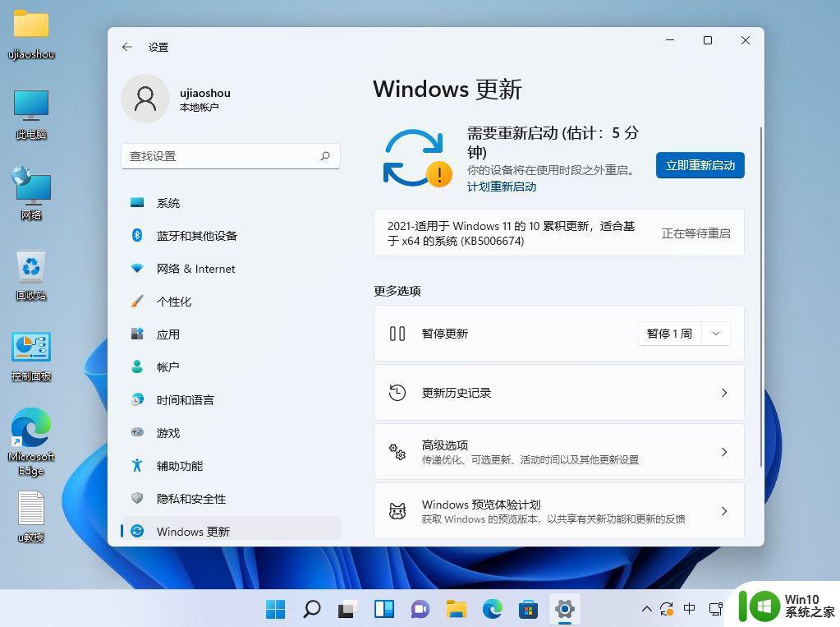Click the Microsoft Edge taskbar icon

(493, 609)
